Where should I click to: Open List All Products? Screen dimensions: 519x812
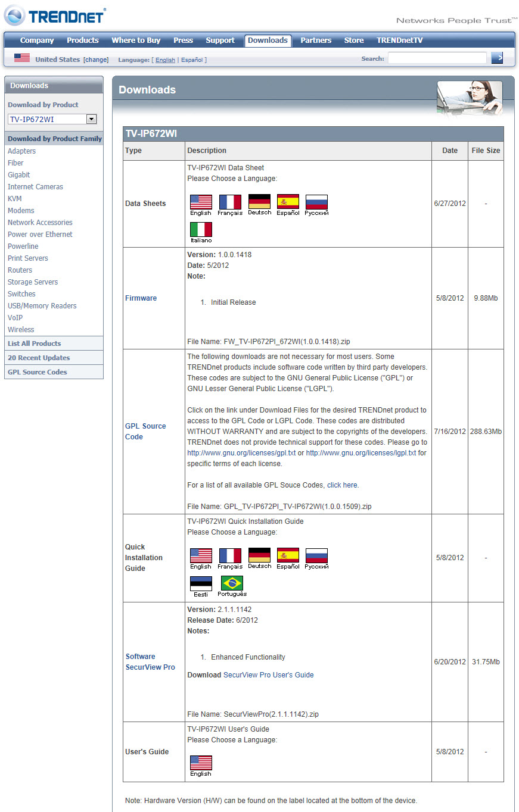35,343
